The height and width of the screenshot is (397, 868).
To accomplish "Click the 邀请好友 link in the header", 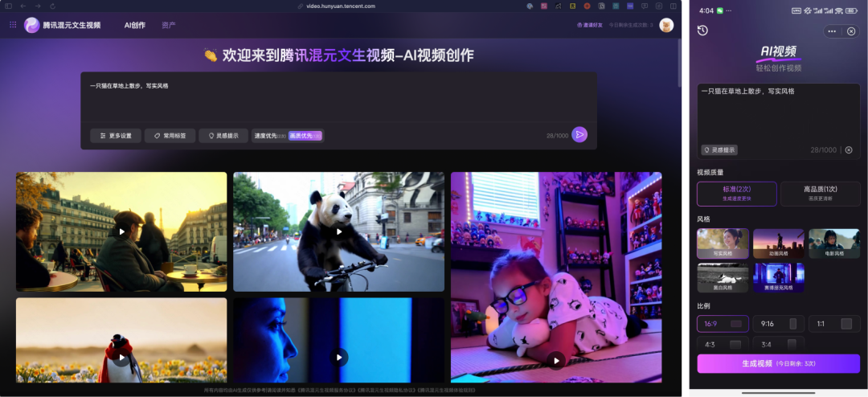I will tap(589, 25).
